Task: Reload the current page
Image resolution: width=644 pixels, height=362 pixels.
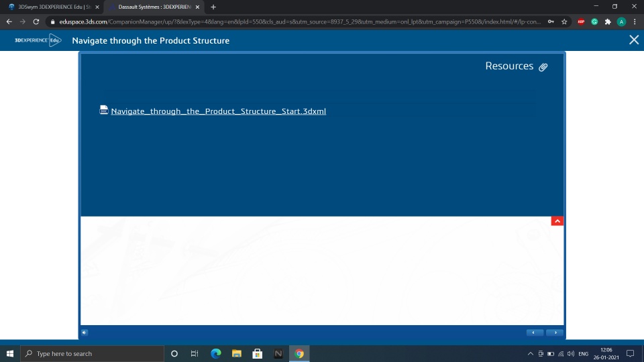Action: click(x=36, y=21)
